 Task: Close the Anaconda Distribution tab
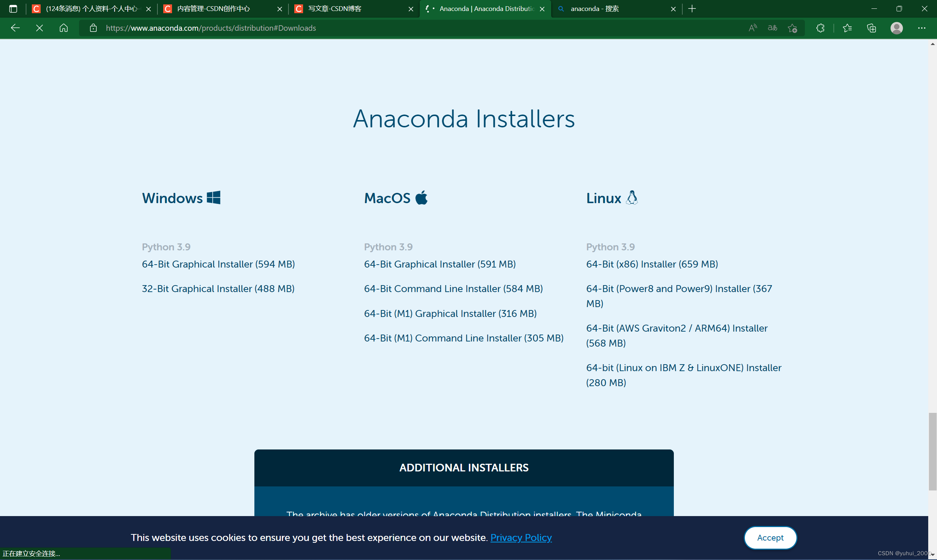pos(542,9)
